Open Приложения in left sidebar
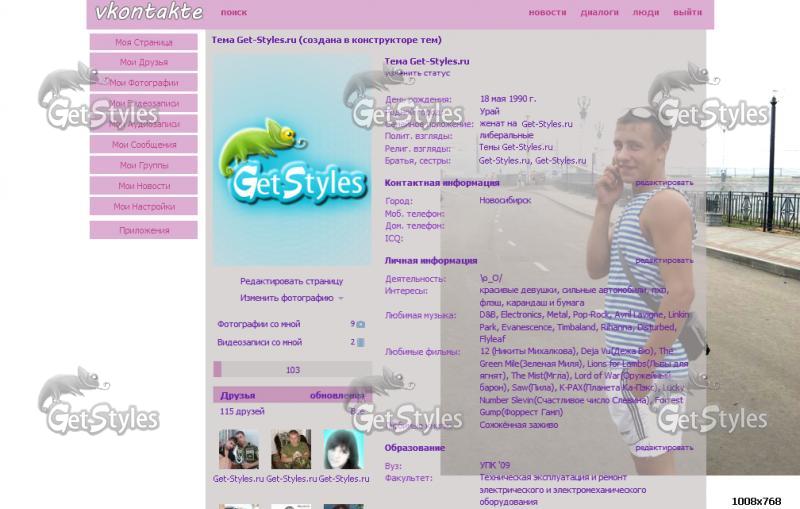This screenshot has height=509, width=800. tap(144, 230)
